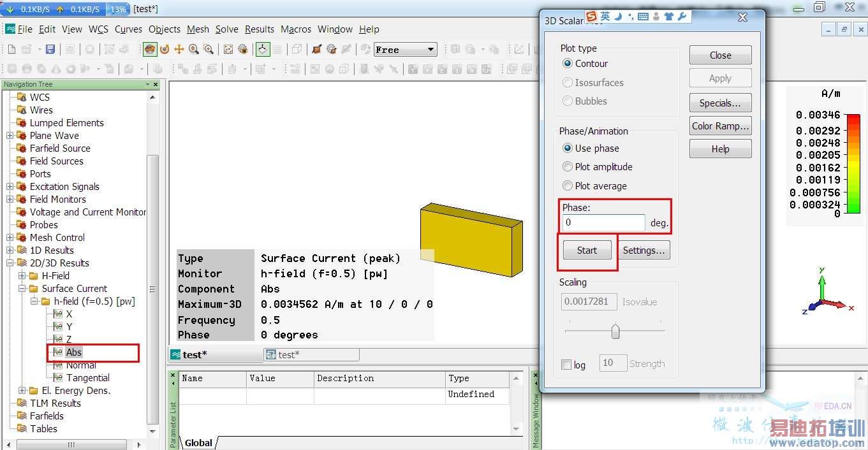Viewport: 868px width, 450px height.
Task: Toggle the working plane icon
Action: pos(262,49)
